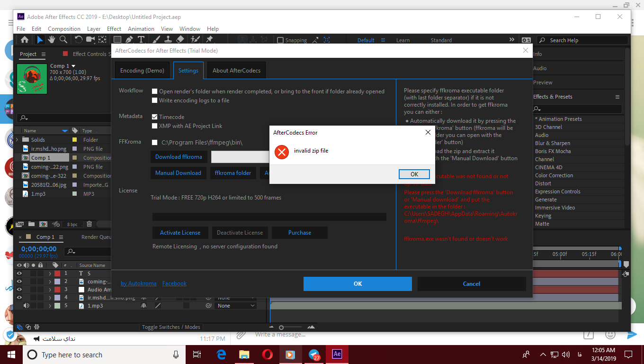644x364 pixels.
Task: Click the timeline zoom slider handle
Action: tap(281, 328)
